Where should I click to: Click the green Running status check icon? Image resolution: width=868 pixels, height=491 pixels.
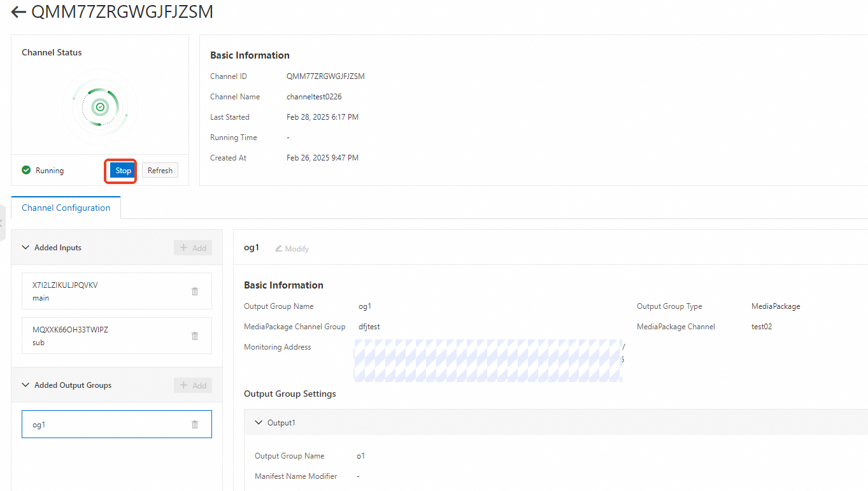26,170
